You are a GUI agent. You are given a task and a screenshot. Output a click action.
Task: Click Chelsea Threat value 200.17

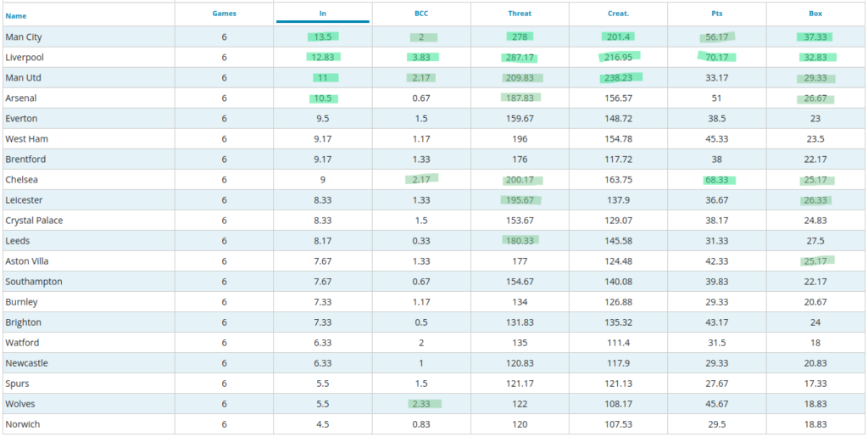pyautogui.click(x=520, y=180)
